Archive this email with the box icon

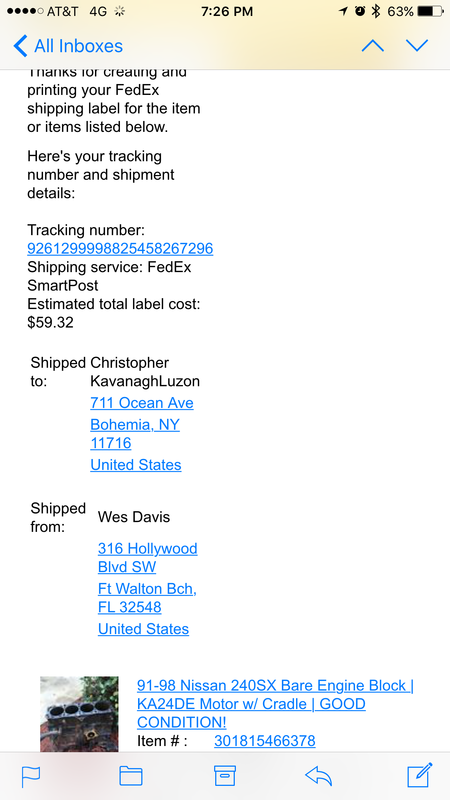[x=224, y=776]
